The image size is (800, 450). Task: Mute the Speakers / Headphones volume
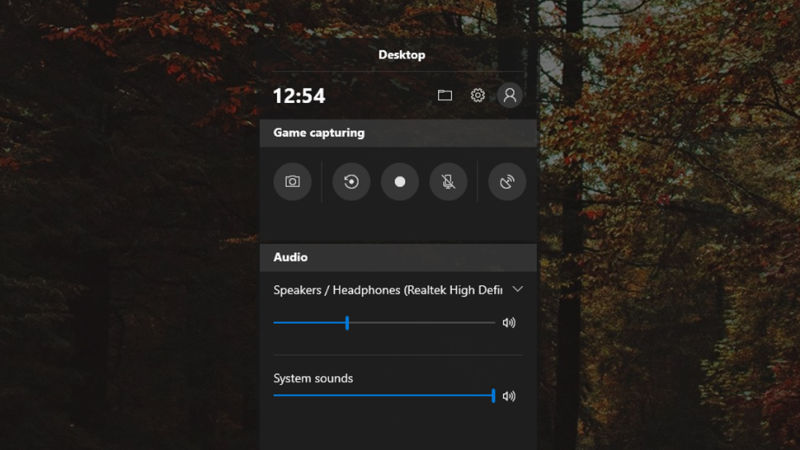509,323
